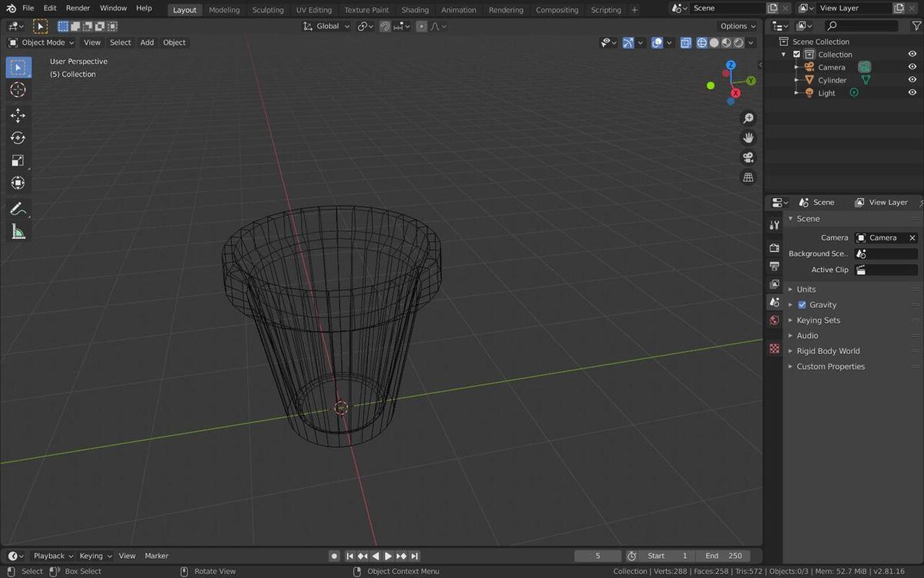Viewport: 924px width, 578px height.
Task: Toggle the Show Overlays button
Action: [657, 43]
